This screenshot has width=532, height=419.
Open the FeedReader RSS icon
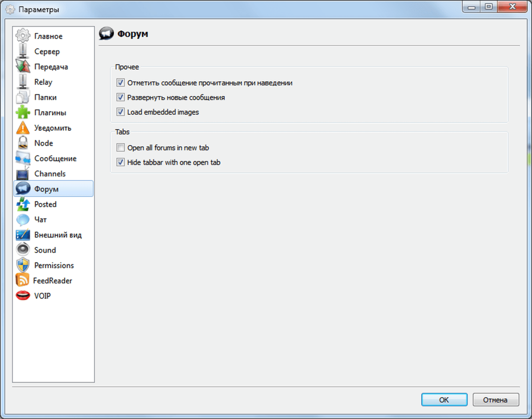click(x=22, y=281)
